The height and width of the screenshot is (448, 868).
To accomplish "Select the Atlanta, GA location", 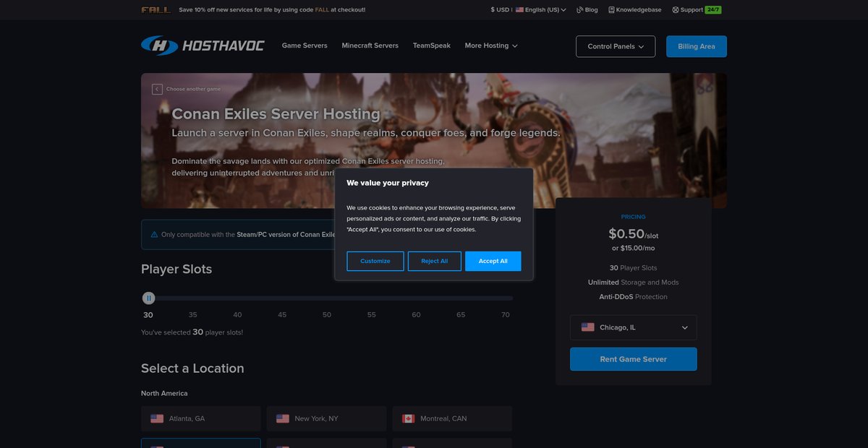I will (201, 418).
